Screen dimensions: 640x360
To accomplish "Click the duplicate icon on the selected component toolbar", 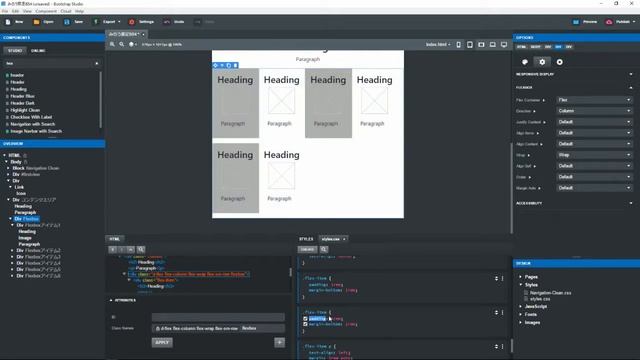I will 229,65.
